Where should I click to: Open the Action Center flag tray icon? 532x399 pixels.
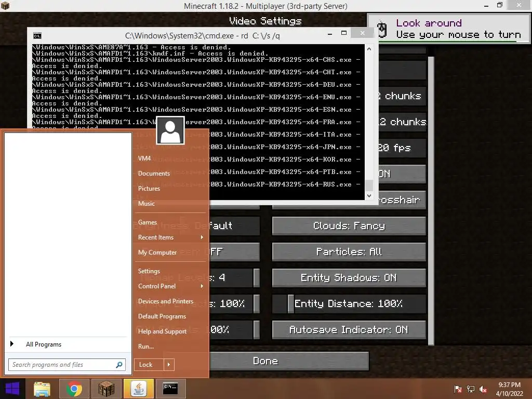pos(458,389)
